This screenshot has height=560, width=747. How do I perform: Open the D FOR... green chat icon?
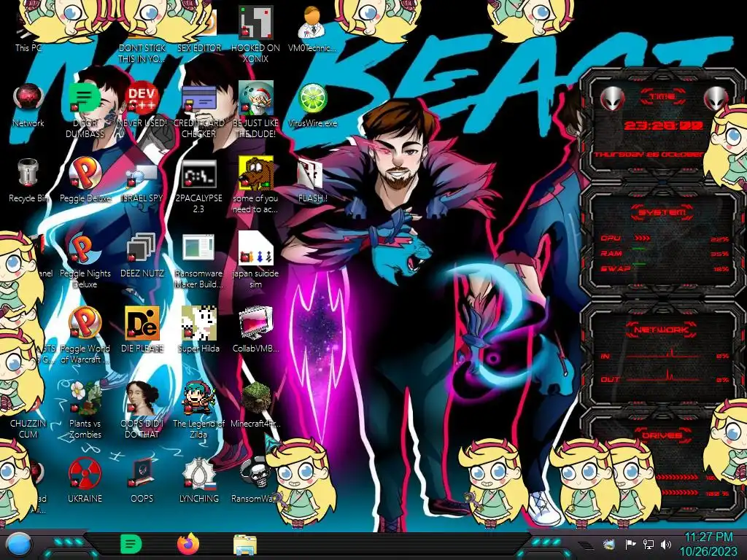(x=85, y=109)
